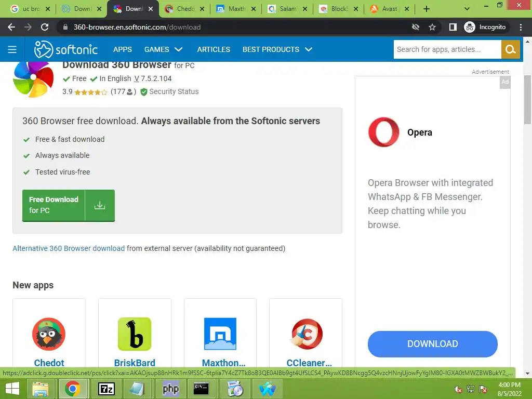The image size is (532, 399).
Task: Open the Softonic hamburger menu
Action: point(12,49)
